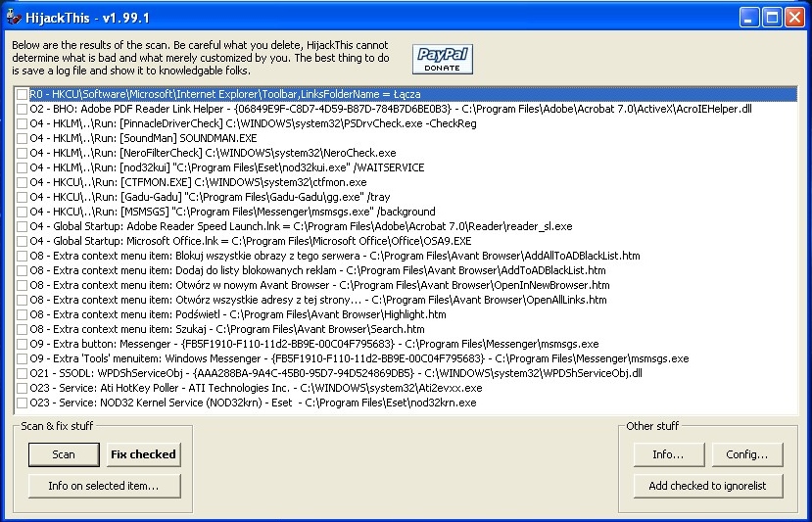
Task: Tick the Windows Messenger menuitem checkbox
Action: (x=22, y=358)
